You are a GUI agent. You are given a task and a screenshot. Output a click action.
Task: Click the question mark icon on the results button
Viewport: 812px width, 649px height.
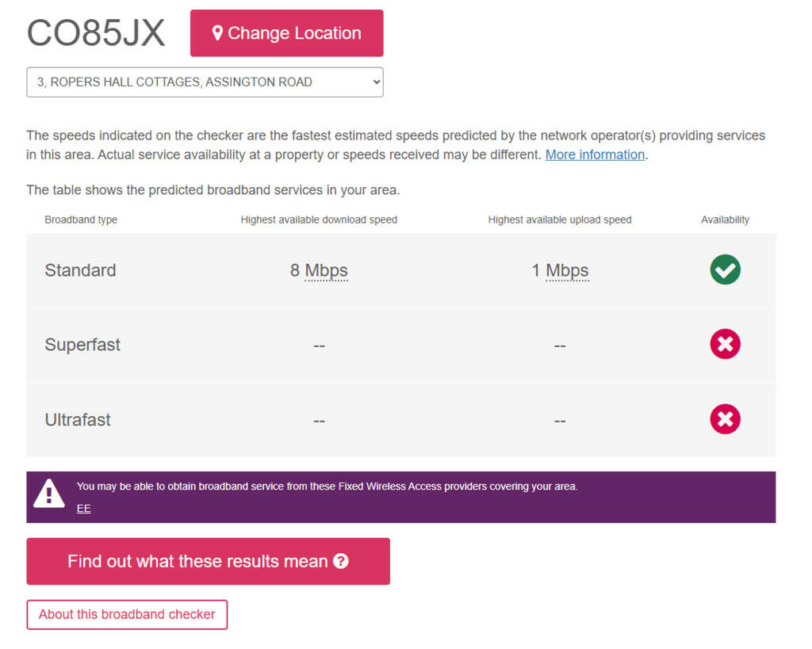[341, 561]
